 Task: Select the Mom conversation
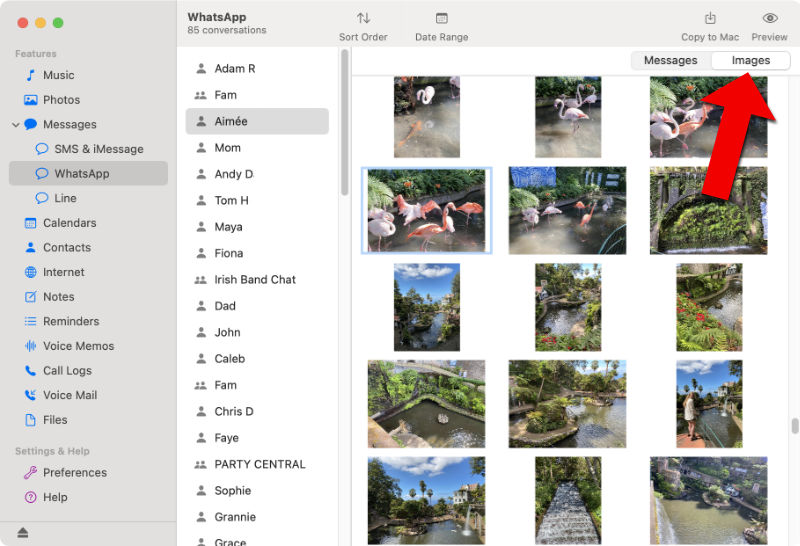257,147
